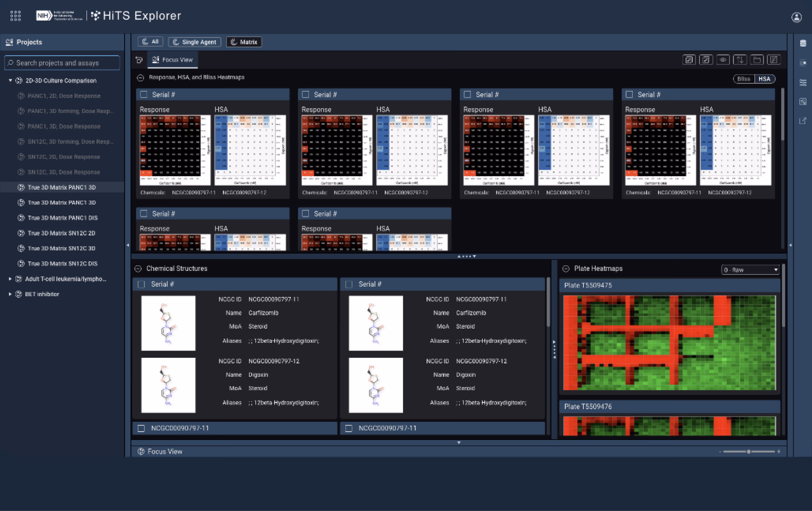
Task: Click icon beside BET inhibitor project
Action: pos(18,294)
